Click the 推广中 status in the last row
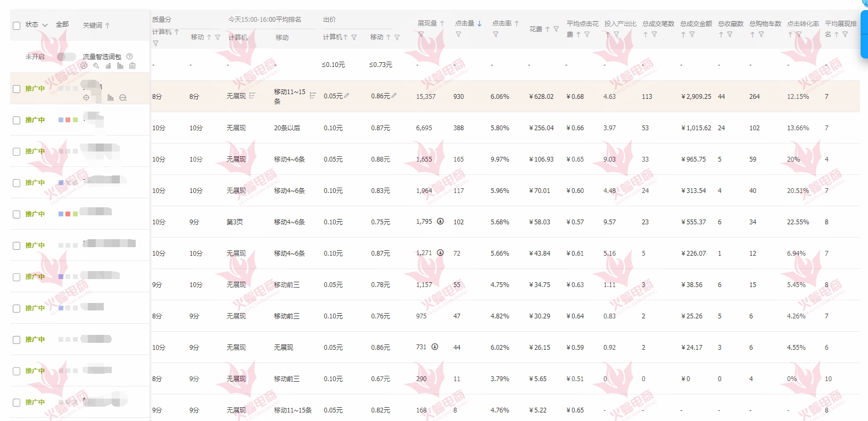868x421 pixels. 35,402
